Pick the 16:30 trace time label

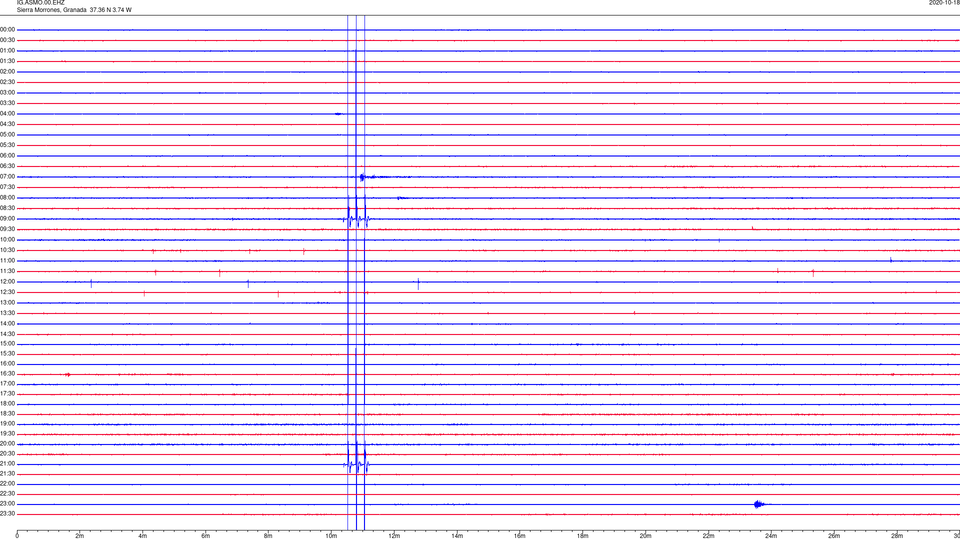click(8, 373)
